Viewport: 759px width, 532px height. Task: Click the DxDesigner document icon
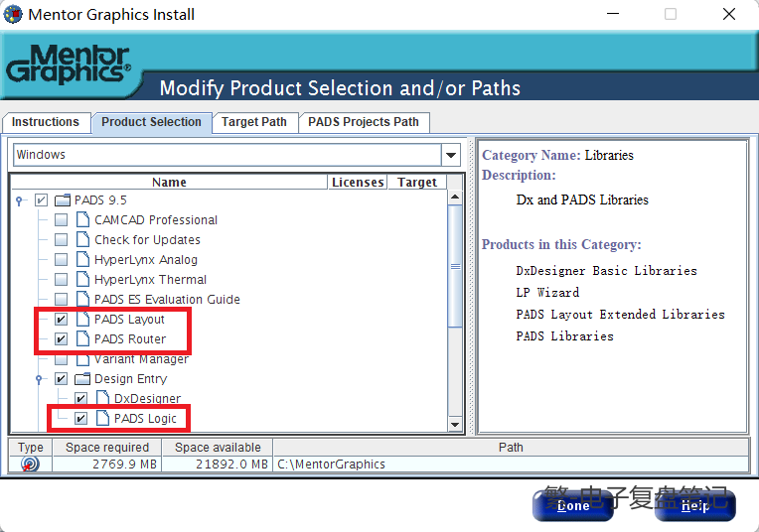[102, 398]
